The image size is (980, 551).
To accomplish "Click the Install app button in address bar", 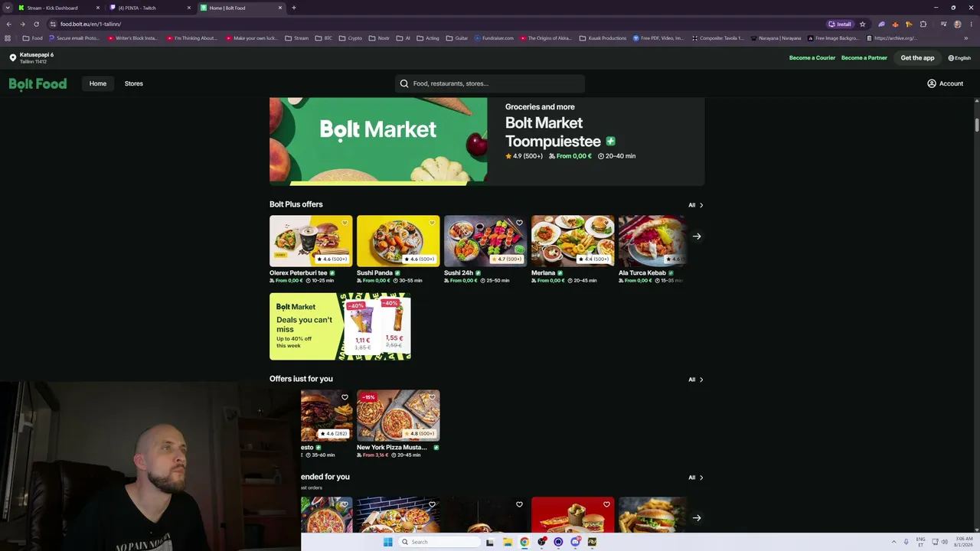I will click(840, 24).
